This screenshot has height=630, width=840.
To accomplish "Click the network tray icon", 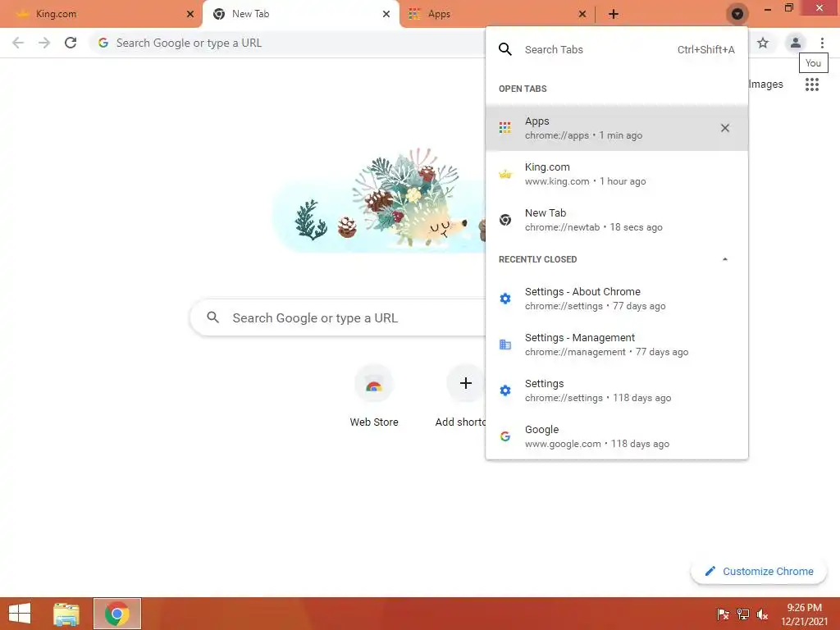I will 743,614.
